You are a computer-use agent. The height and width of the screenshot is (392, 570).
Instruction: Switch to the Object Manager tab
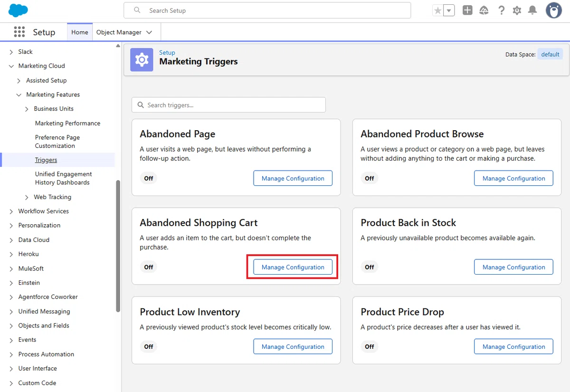(119, 32)
